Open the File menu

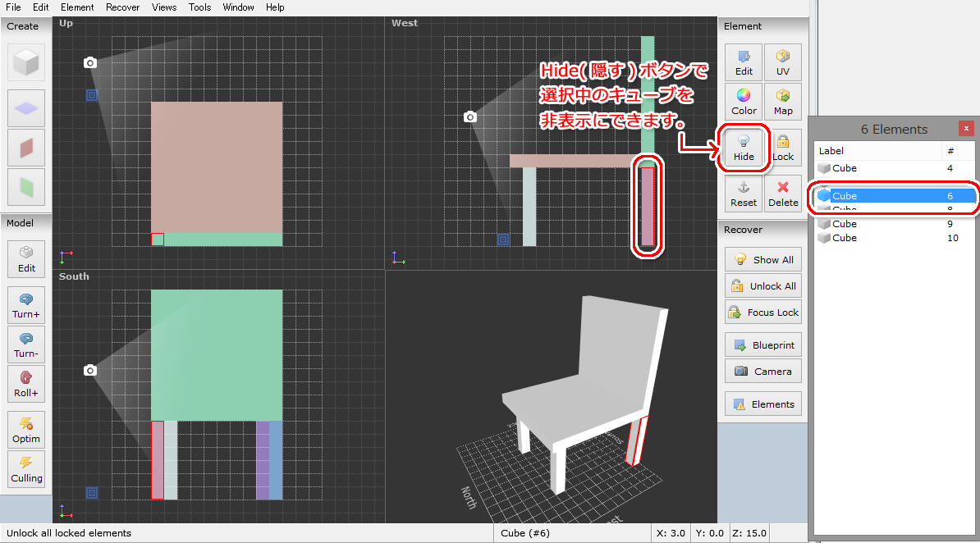13,7
